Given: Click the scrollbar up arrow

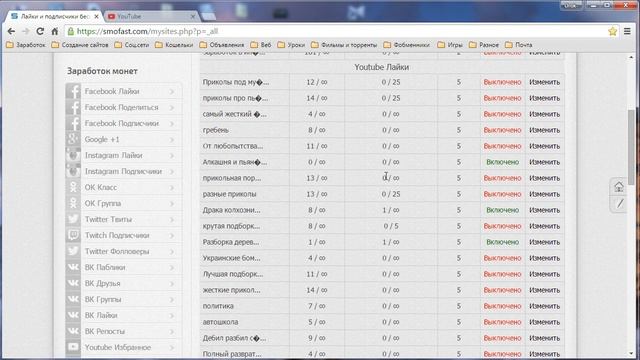Looking at the screenshot, I should (631, 58).
